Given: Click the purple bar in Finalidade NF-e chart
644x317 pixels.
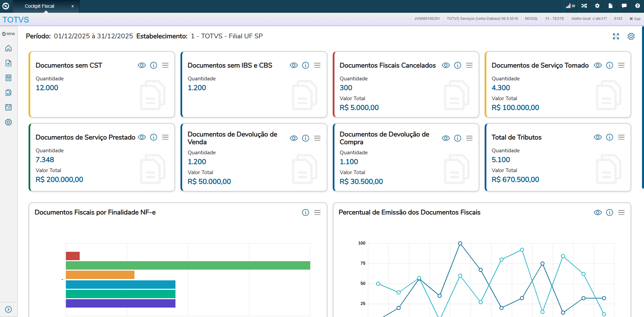Looking at the screenshot, I should coord(121,303).
